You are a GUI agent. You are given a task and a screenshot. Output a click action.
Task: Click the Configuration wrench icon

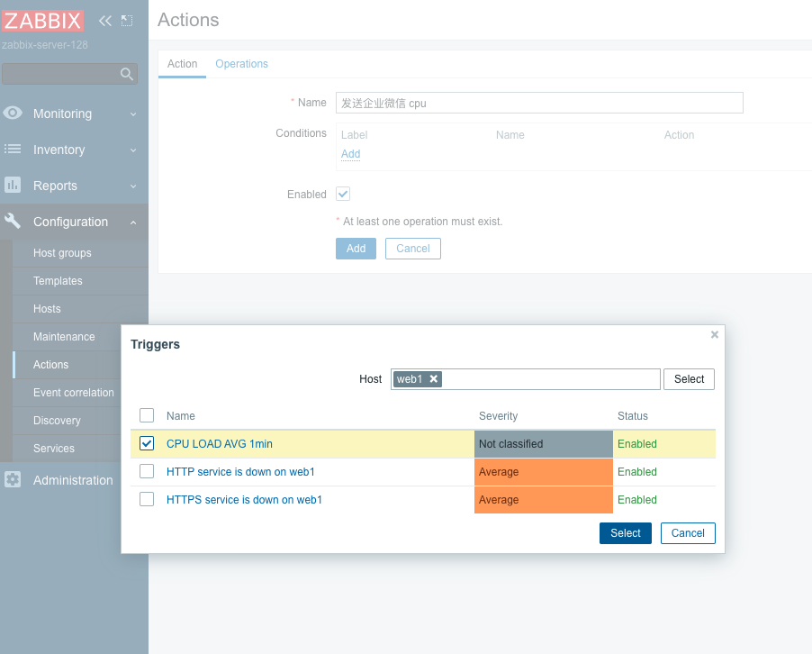pyautogui.click(x=13, y=222)
